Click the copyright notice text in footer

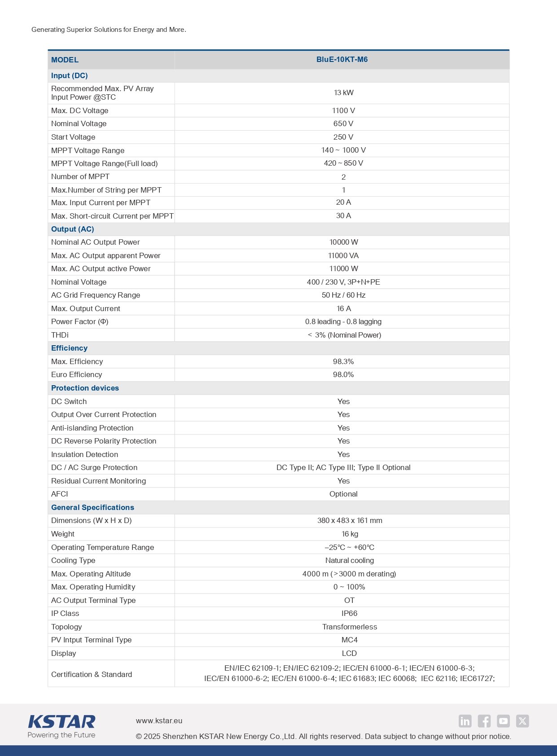pyautogui.click(x=323, y=736)
